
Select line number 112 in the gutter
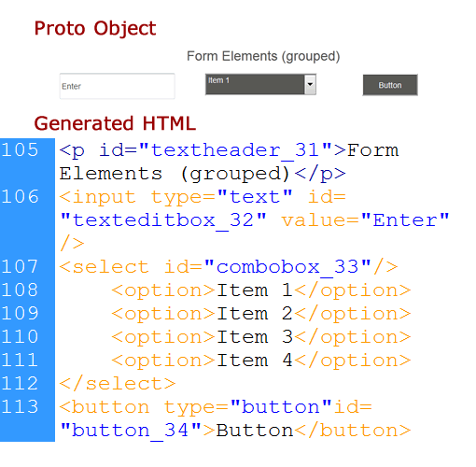tap(20, 384)
